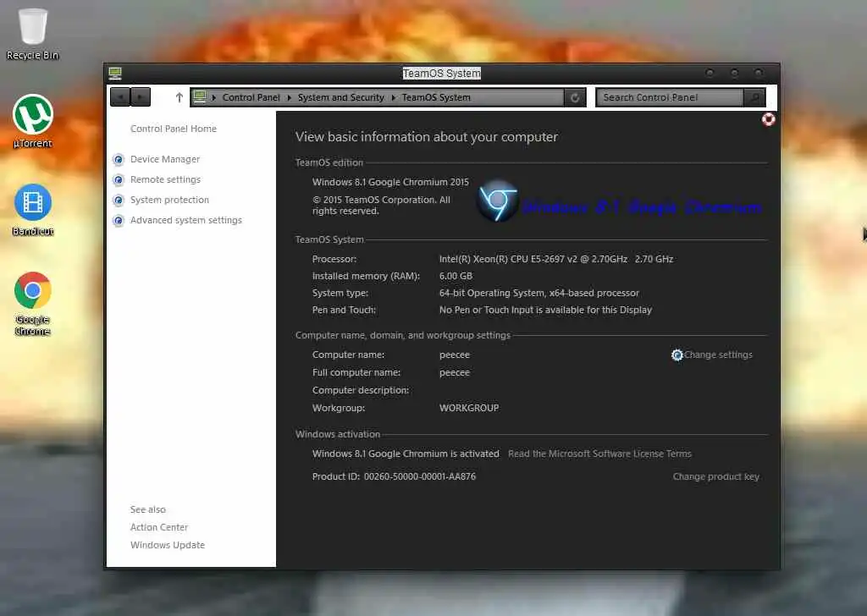Viewport: 867px width, 616px height.
Task: Click the computer icon in the address bar
Action: (x=200, y=97)
